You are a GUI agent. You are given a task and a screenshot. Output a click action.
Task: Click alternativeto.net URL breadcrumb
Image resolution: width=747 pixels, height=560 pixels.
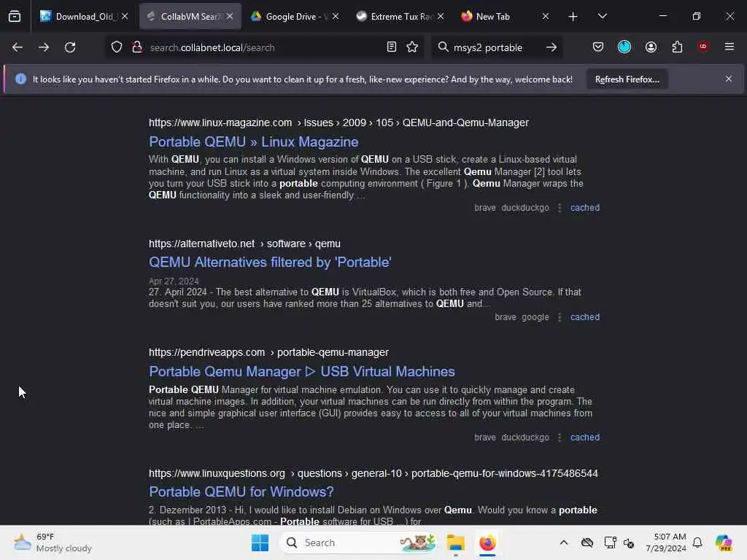(244, 244)
